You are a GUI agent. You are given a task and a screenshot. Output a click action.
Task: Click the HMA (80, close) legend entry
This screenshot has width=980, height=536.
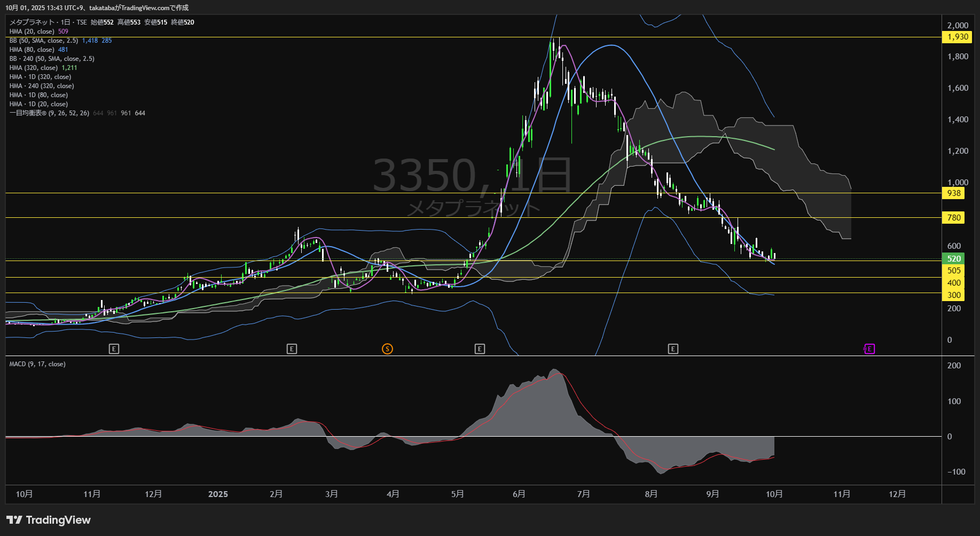coord(32,50)
